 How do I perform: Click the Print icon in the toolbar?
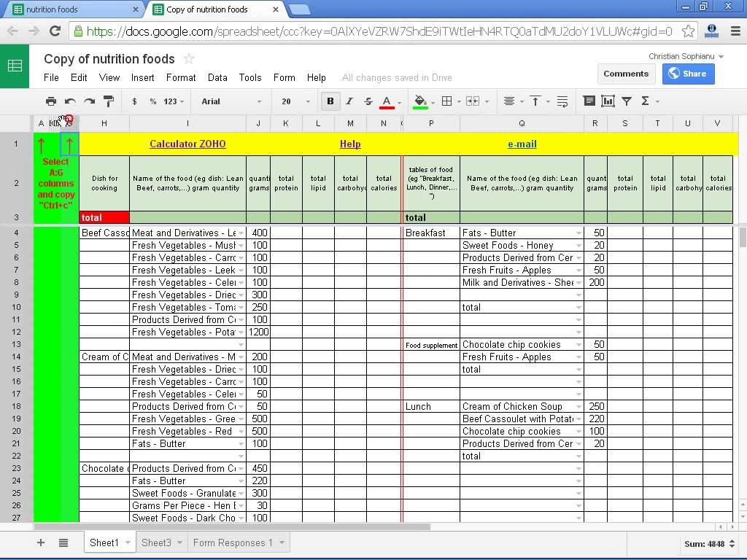click(51, 101)
